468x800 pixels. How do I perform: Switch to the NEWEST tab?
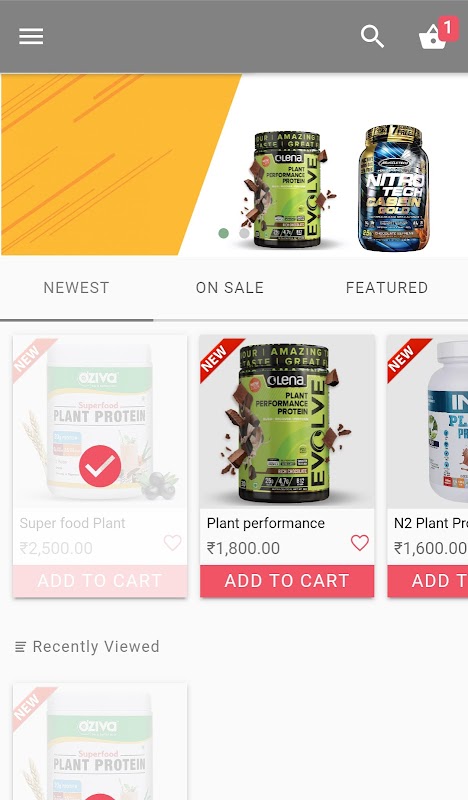point(77,288)
